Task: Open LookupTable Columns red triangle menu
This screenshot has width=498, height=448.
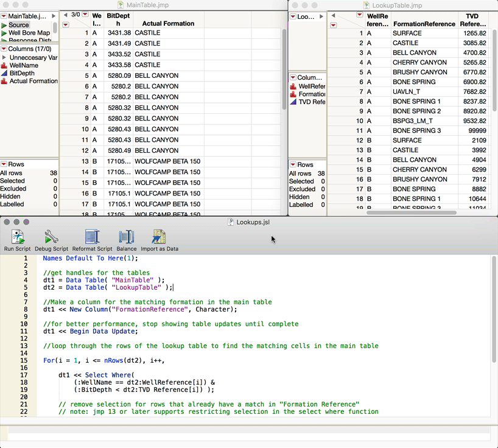Action: tap(293, 78)
